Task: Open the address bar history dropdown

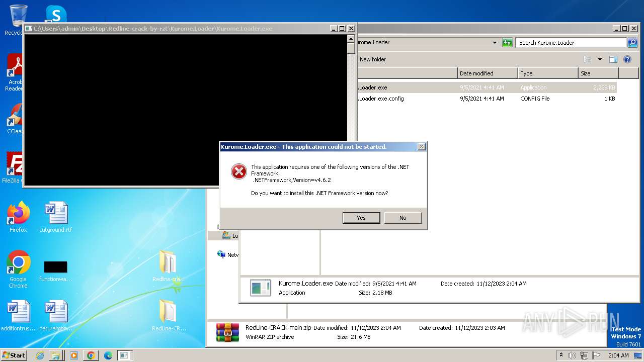Action: [495, 43]
